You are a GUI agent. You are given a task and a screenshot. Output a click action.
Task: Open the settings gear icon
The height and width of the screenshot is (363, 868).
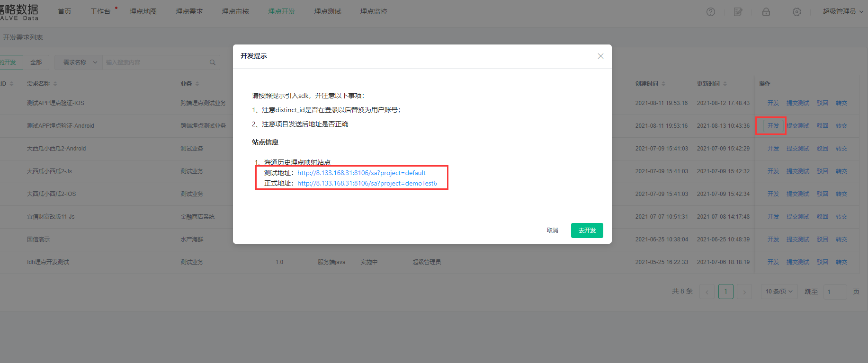797,12
